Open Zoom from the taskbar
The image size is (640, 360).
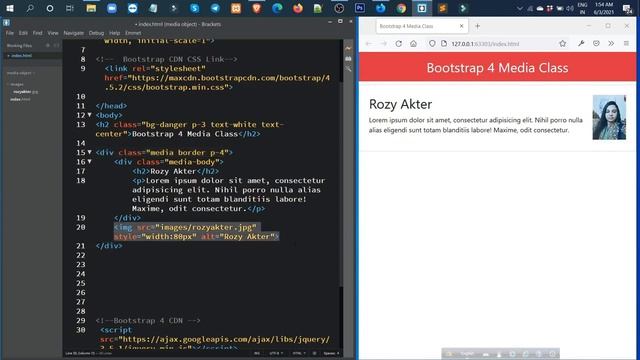click(111, 8)
